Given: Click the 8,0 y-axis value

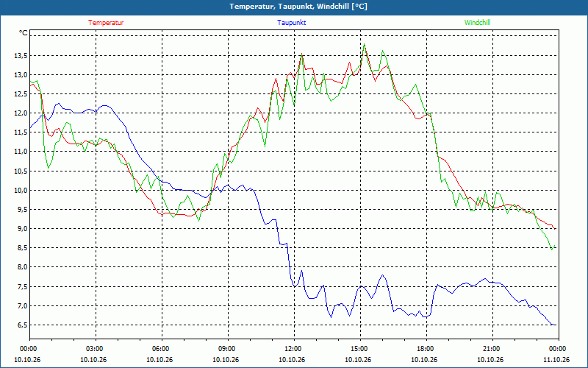Looking at the screenshot, I should [23, 267].
